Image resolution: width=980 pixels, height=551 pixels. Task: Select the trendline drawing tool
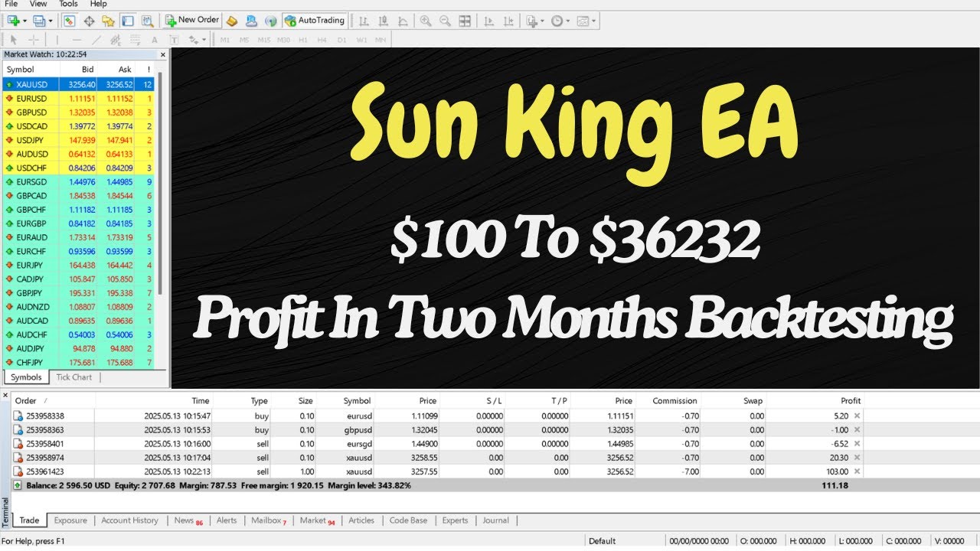96,39
